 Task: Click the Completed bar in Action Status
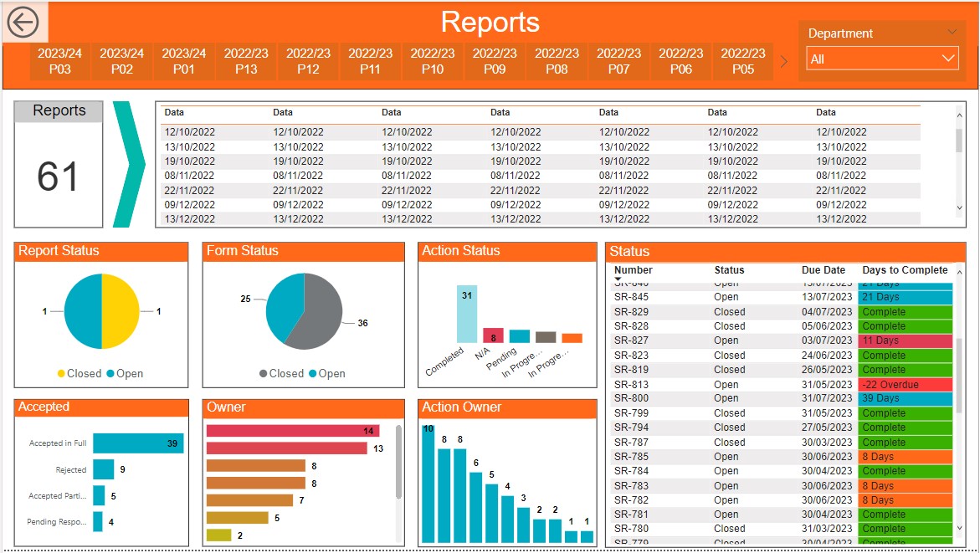[x=466, y=314]
